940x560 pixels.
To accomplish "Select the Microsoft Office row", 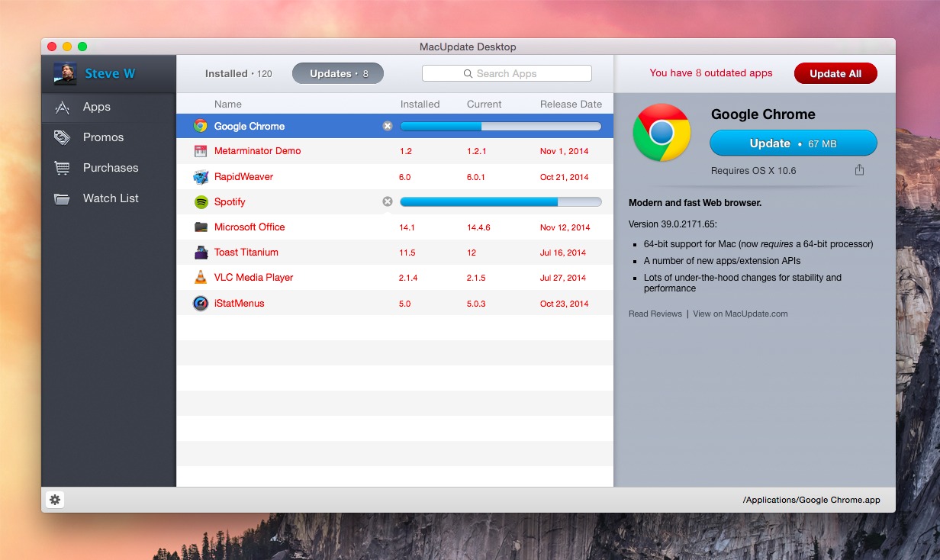I will (305, 227).
